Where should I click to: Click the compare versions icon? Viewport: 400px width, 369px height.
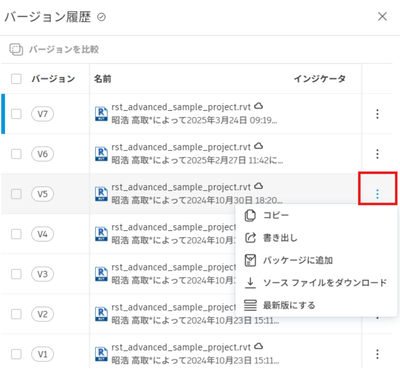(16, 49)
